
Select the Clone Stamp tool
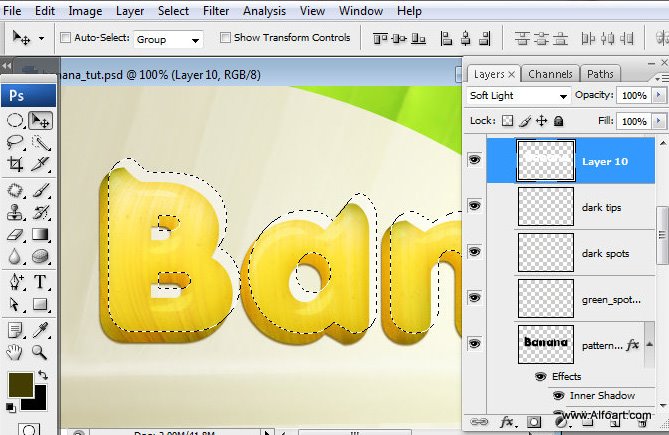tap(16, 212)
